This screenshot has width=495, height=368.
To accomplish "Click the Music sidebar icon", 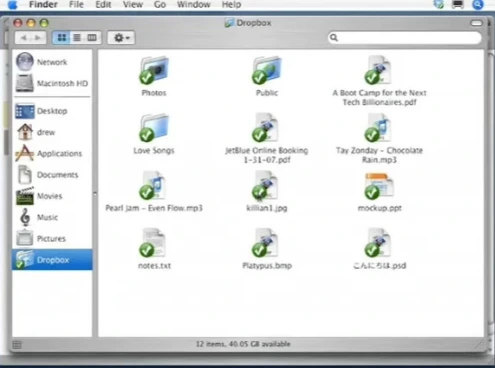I will [25, 217].
